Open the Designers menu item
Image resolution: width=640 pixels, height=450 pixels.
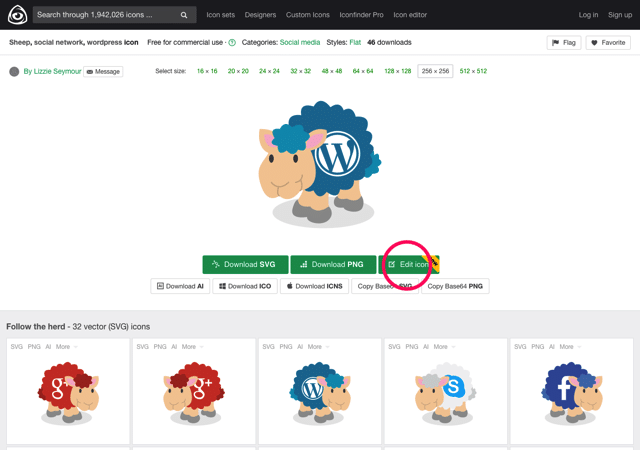(x=260, y=15)
